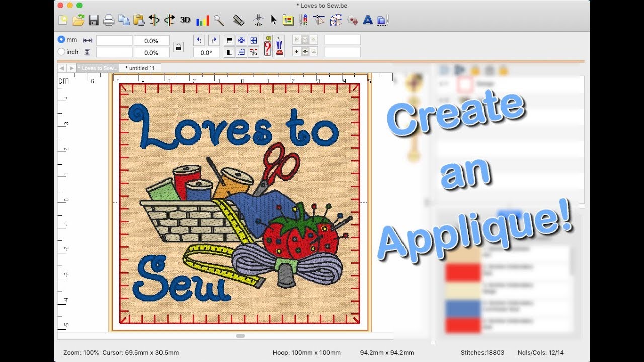Viewport: 644px width, 362px height.
Task: Click the width input field
Action: 114,40
